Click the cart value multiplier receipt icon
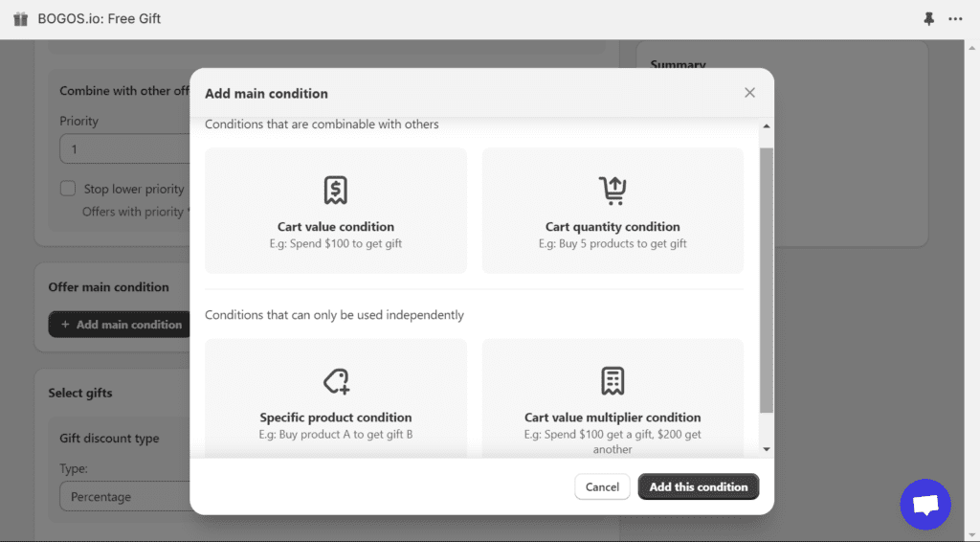 click(x=612, y=381)
